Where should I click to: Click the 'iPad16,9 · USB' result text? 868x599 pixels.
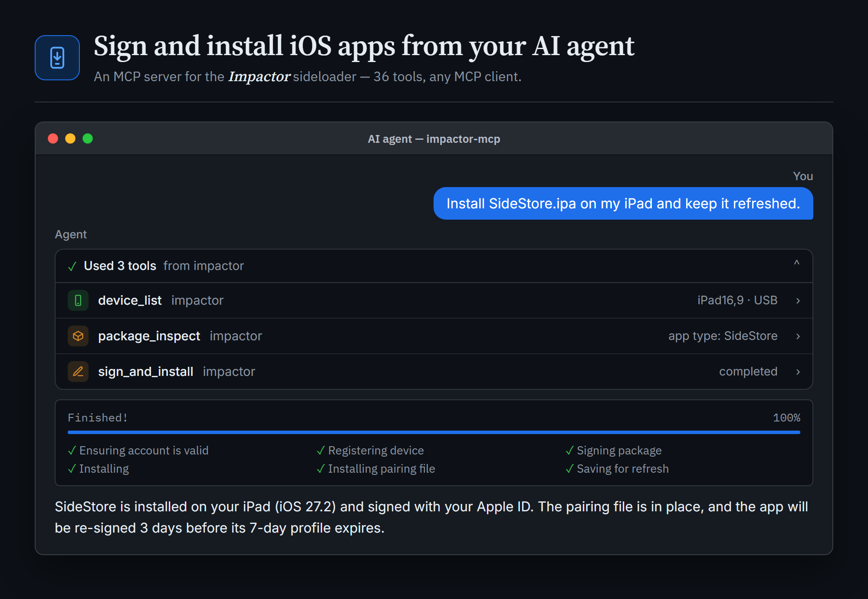click(737, 300)
